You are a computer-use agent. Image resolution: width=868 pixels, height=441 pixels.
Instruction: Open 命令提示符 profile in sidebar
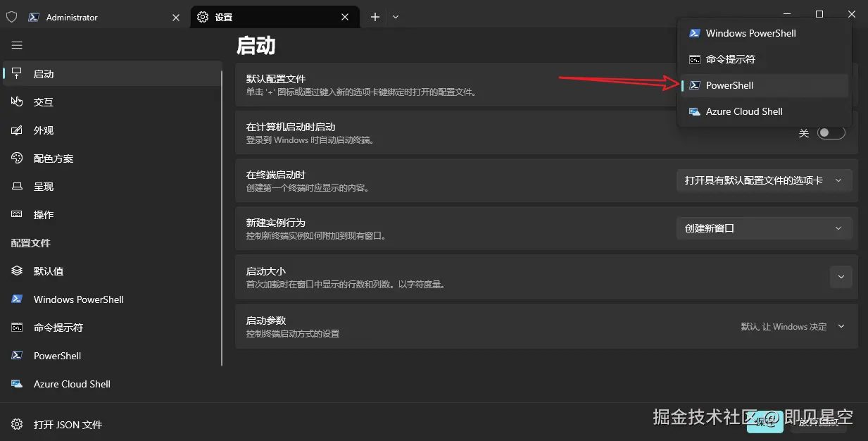point(113,328)
